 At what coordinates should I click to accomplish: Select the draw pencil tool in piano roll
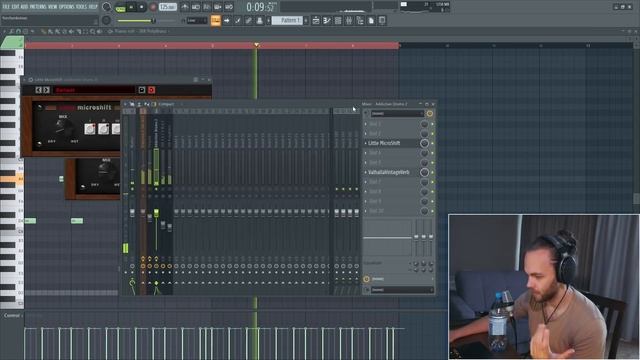[x=44, y=31]
